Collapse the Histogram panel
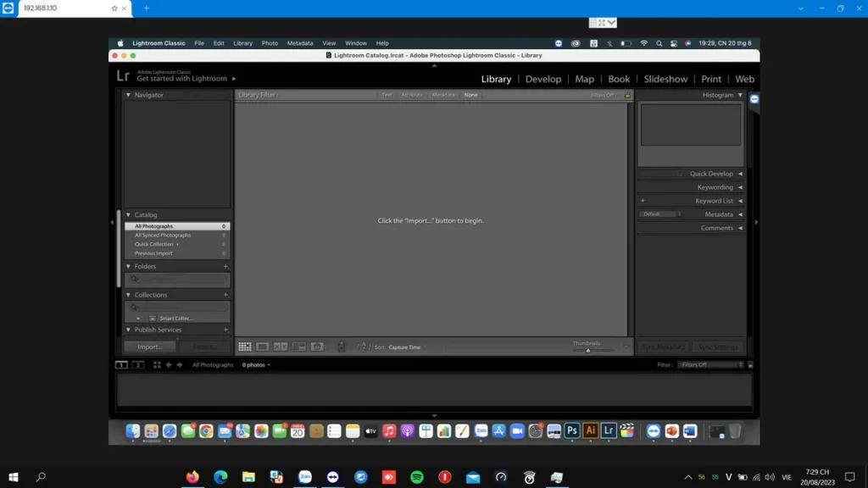Viewport: 868px width, 488px height. click(x=740, y=95)
